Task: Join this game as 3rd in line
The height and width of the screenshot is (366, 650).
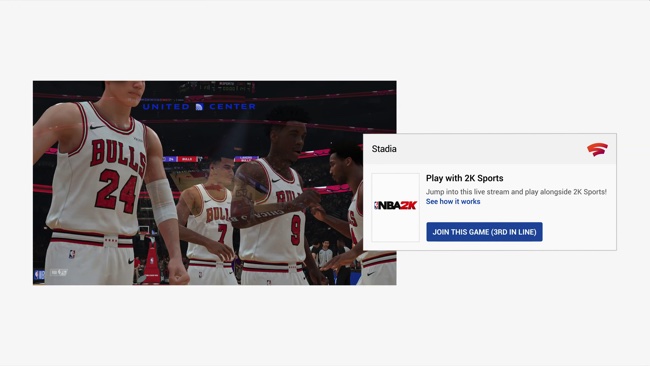Action: pyautogui.click(x=484, y=232)
